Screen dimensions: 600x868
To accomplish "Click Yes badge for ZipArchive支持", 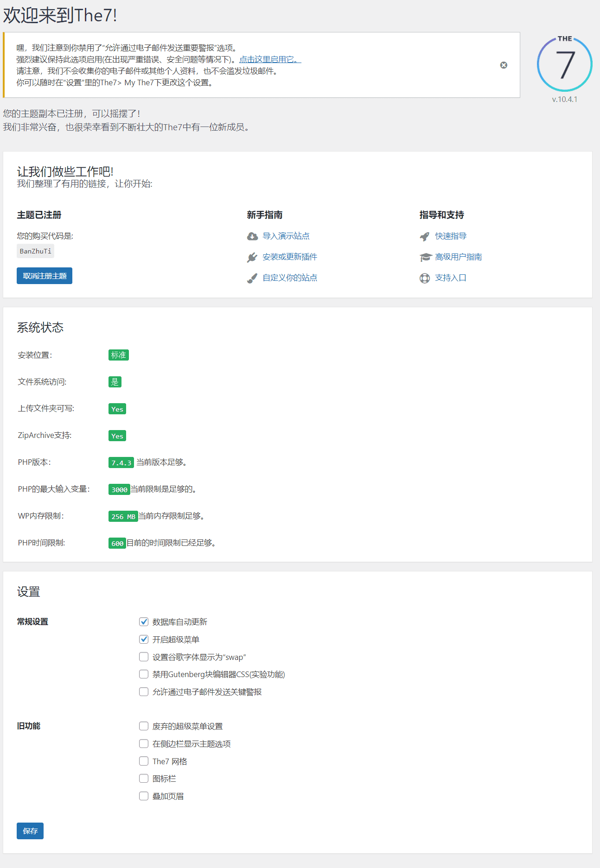I will point(117,436).
